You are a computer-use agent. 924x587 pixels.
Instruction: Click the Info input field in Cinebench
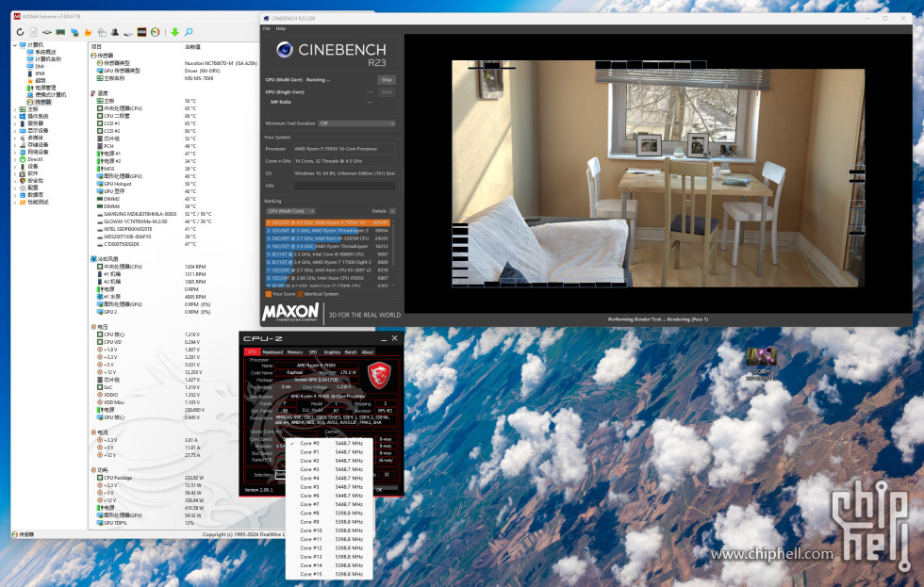[x=345, y=186]
